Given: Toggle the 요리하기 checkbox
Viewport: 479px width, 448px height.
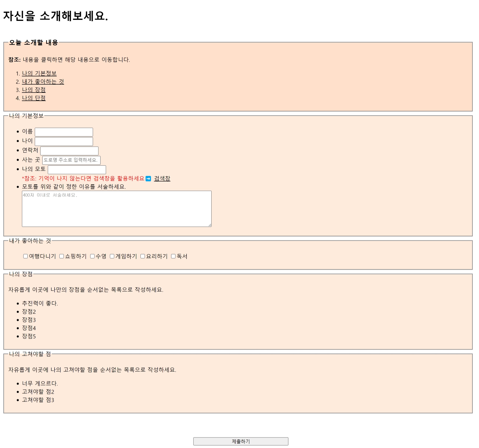Looking at the screenshot, I should click(143, 256).
